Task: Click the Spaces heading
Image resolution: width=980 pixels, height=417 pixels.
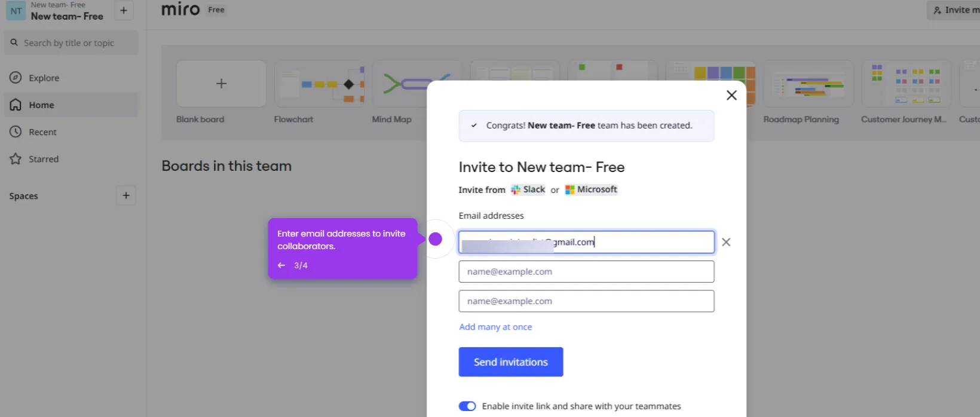Action: (24, 196)
